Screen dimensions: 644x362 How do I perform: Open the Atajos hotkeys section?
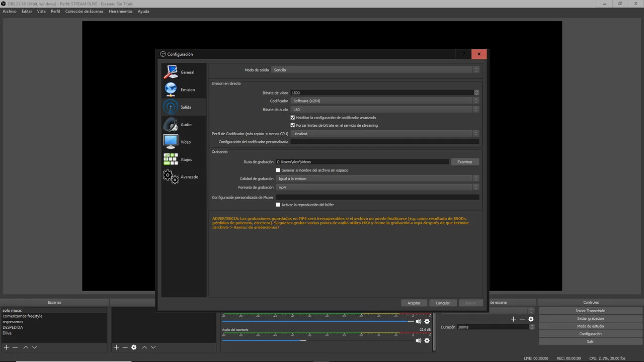[x=184, y=159]
